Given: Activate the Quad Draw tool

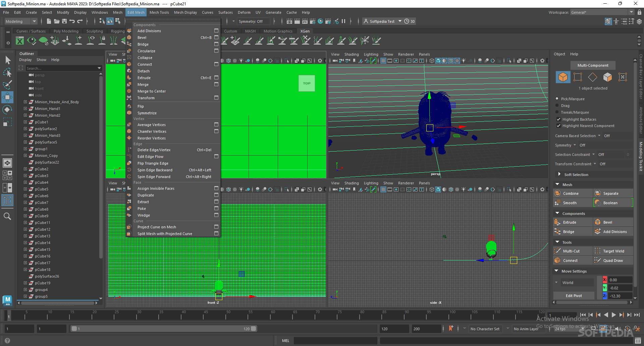Looking at the screenshot, I should tap(613, 261).
